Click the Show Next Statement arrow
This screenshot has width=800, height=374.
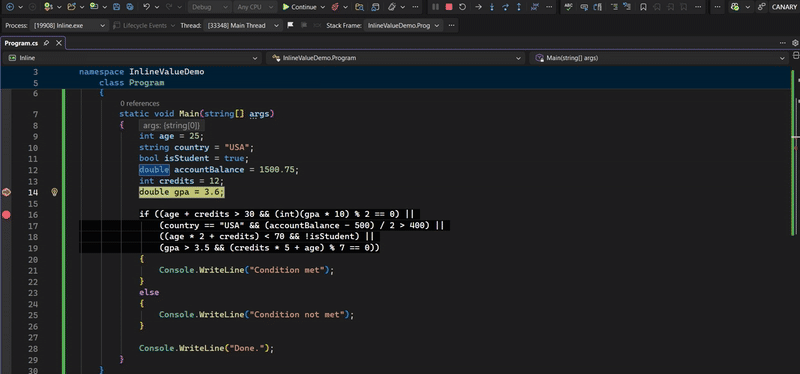click(x=478, y=7)
